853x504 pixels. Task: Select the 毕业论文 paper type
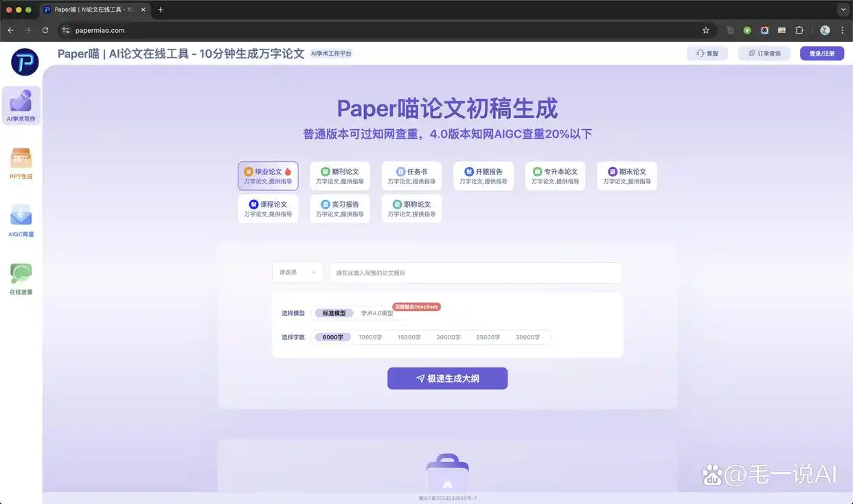point(268,175)
